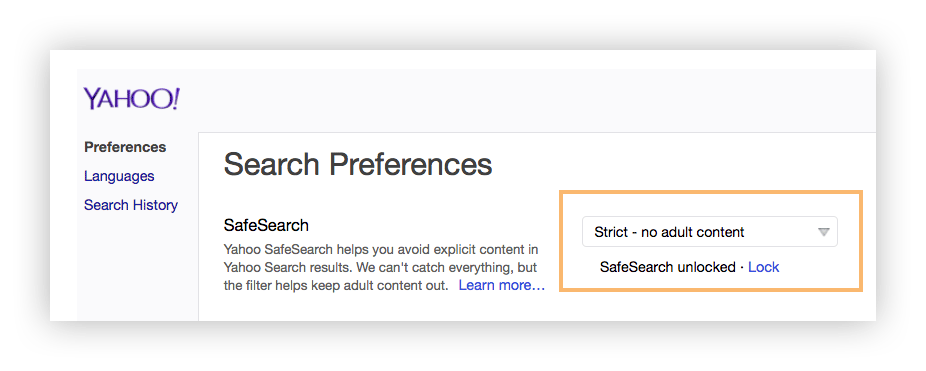This screenshot has height=371, width=926.
Task: Select the 'Strict - no adult content' text
Action: click(669, 232)
